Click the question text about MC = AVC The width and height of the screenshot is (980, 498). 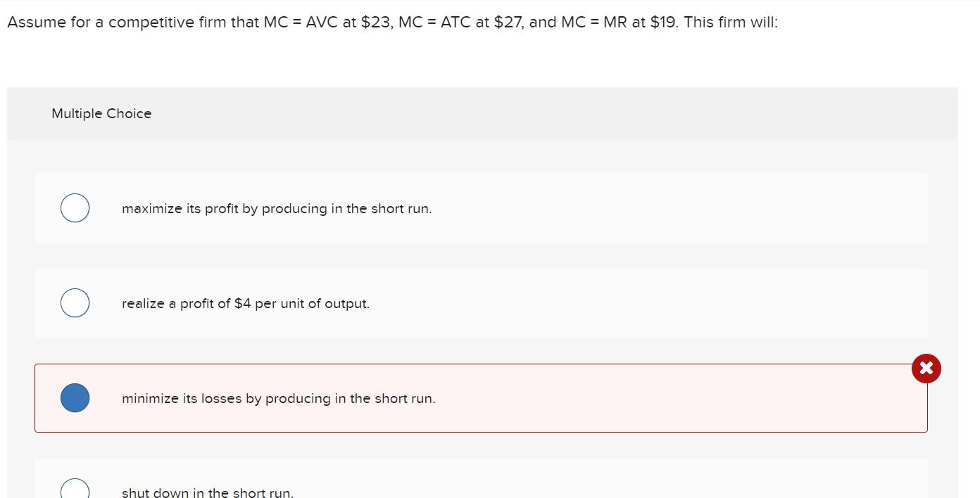[x=392, y=22]
